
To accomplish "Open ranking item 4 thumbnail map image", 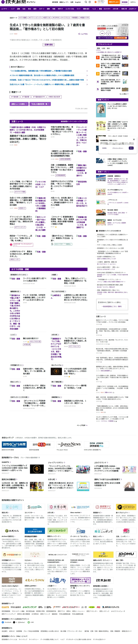I will (125, 81).
